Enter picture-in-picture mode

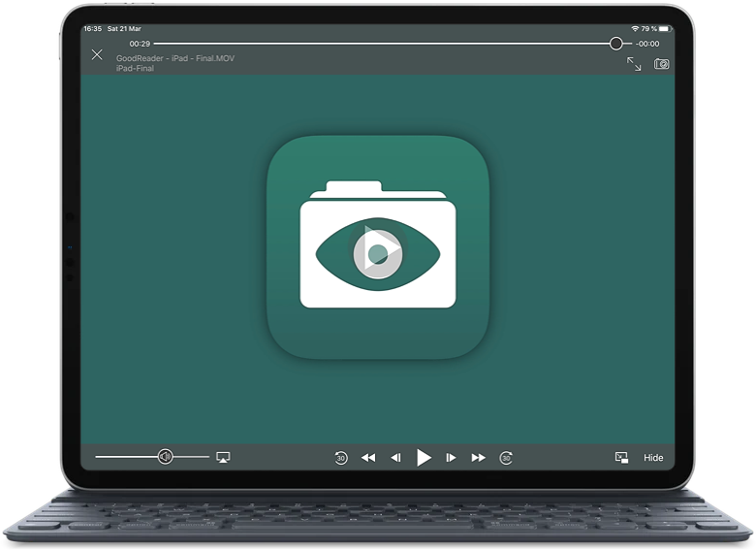tap(621, 458)
